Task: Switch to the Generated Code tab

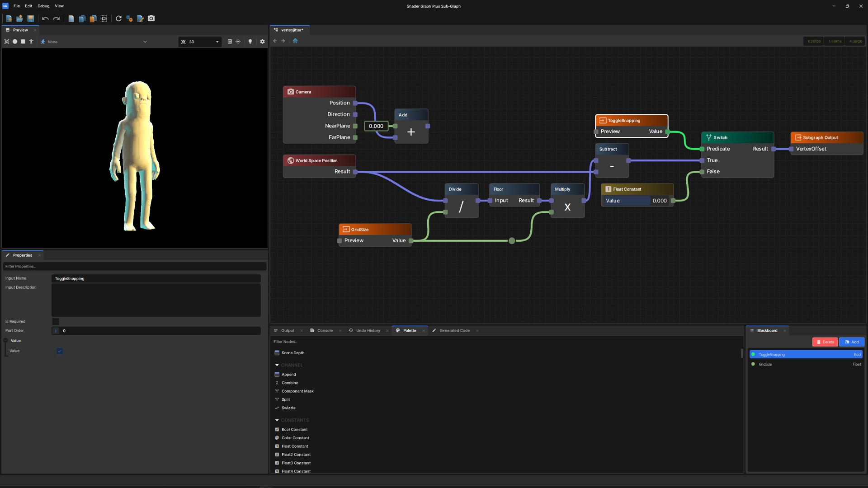Action: tap(454, 330)
